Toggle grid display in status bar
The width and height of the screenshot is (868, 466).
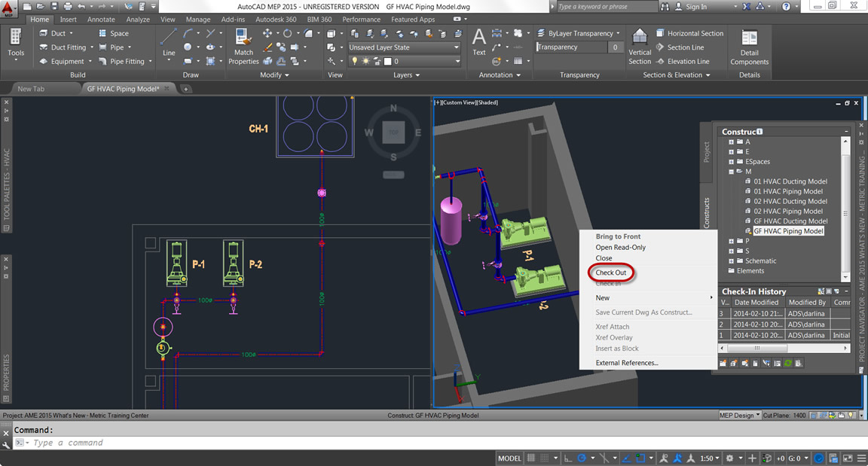coord(531,458)
